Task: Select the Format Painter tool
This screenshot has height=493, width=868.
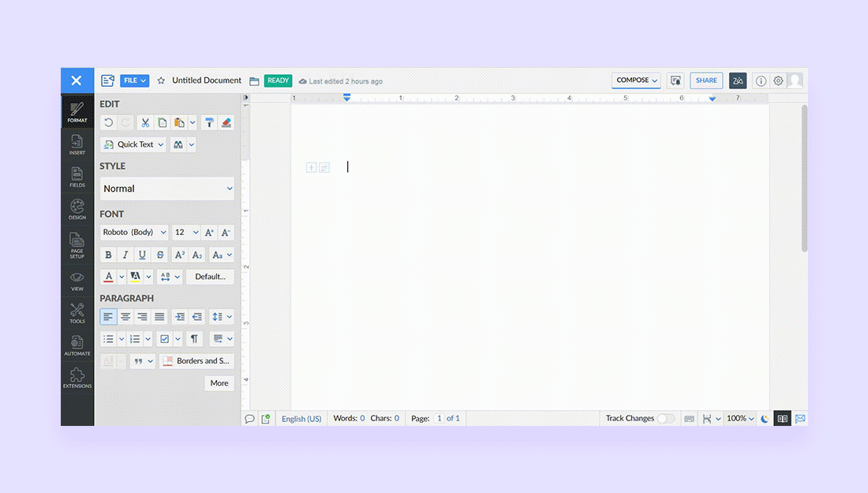Action: (x=209, y=122)
